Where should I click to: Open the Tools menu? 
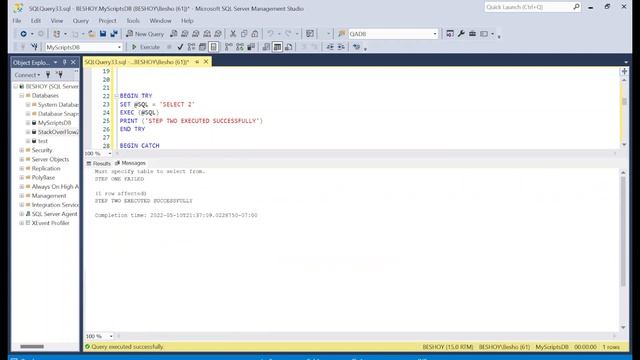pyautogui.click(x=133, y=20)
